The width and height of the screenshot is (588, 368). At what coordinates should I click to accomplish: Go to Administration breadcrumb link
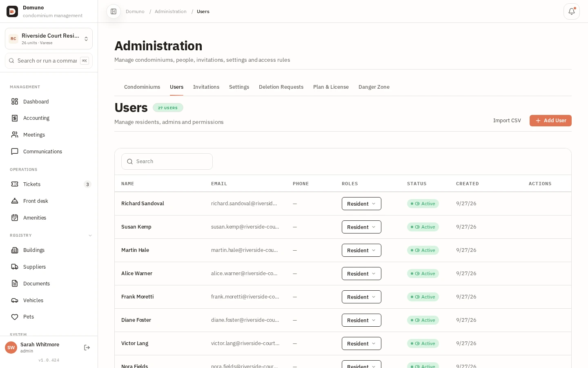click(171, 11)
